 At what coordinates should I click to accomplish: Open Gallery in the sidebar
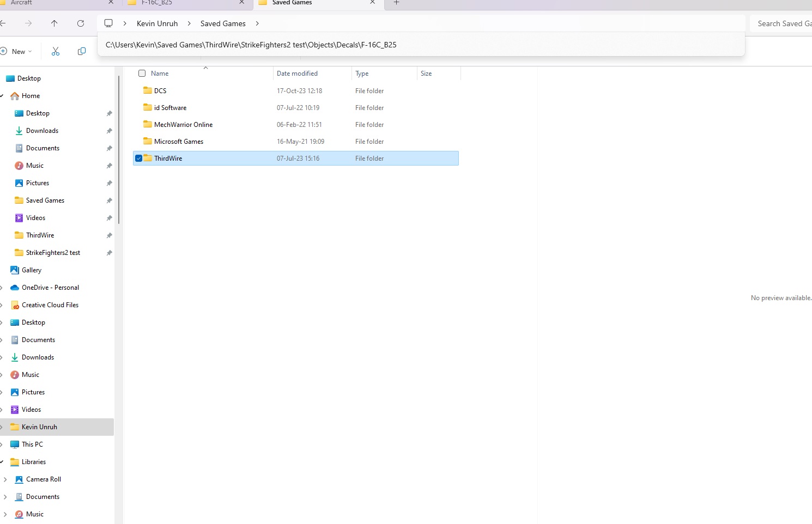point(31,270)
